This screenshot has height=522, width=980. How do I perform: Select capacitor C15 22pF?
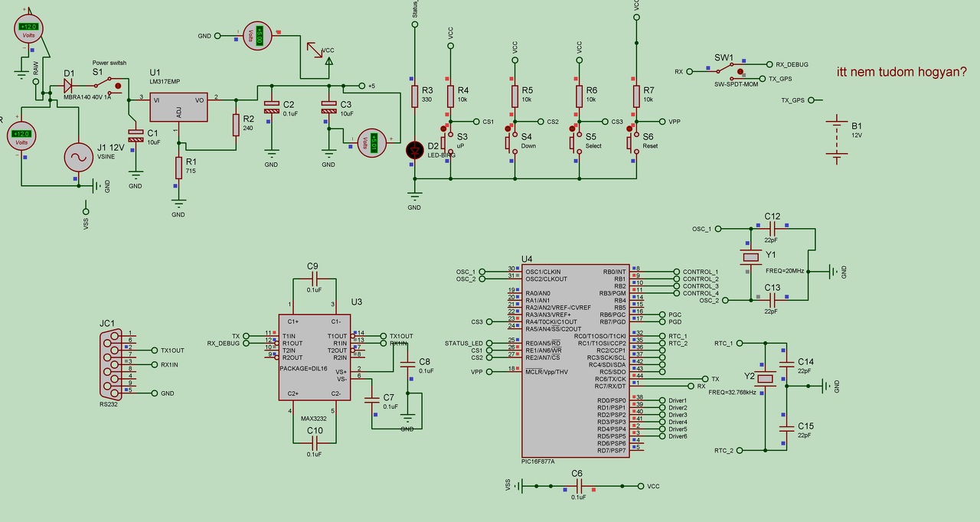coord(786,429)
